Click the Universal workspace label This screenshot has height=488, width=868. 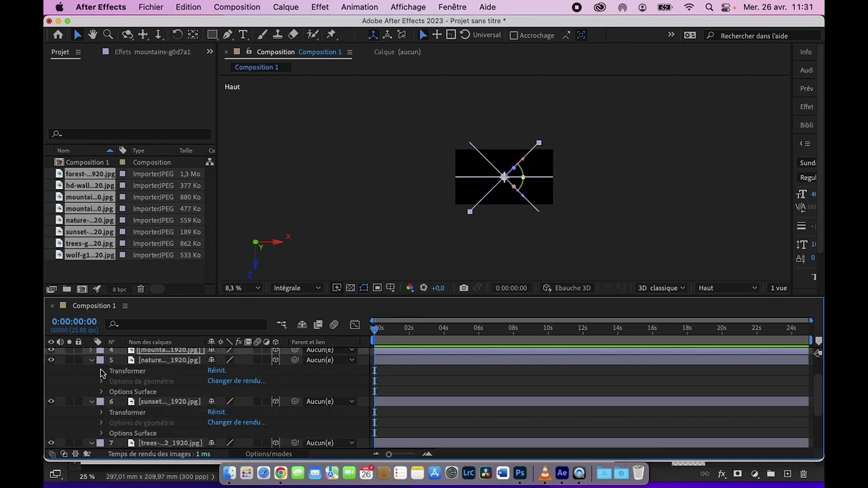[487, 35]
